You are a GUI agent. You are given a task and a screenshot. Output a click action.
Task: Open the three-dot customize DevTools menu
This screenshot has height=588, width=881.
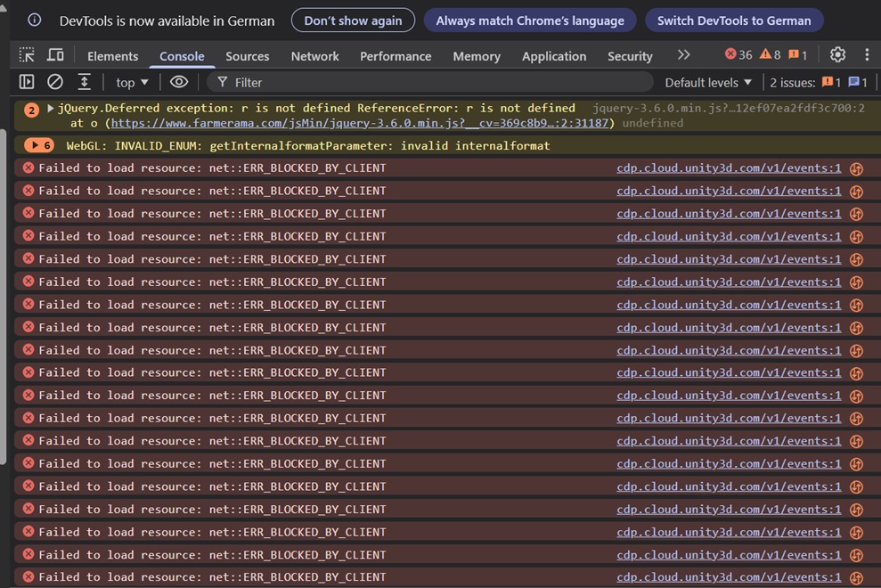tap(867, 54)
